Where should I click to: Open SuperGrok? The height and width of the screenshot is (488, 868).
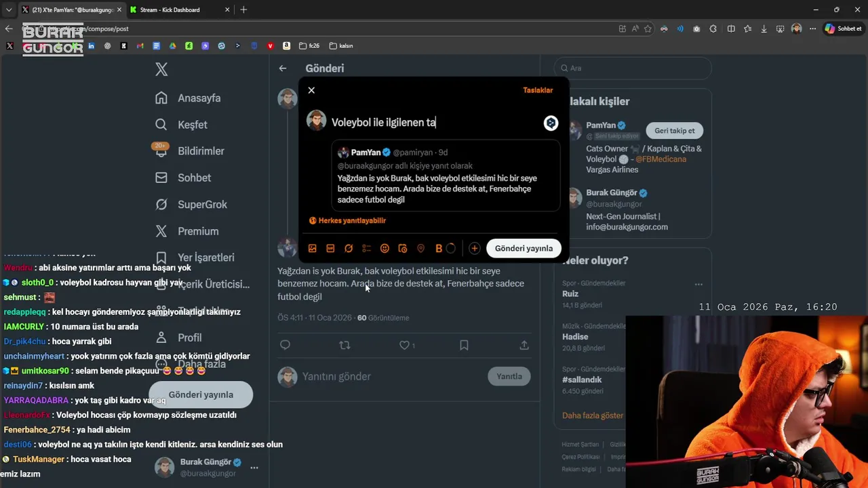point(191,204)
